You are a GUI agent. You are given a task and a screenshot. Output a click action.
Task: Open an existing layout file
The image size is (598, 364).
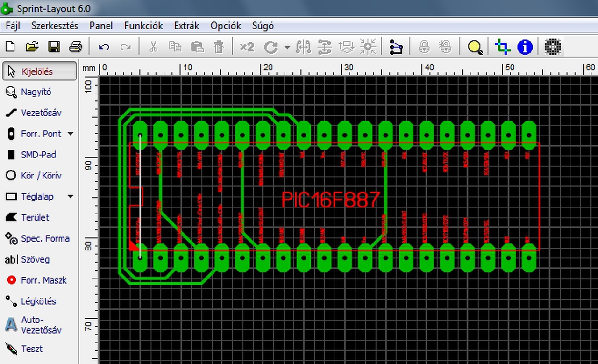pyautogui.click(x=32, y=47)
